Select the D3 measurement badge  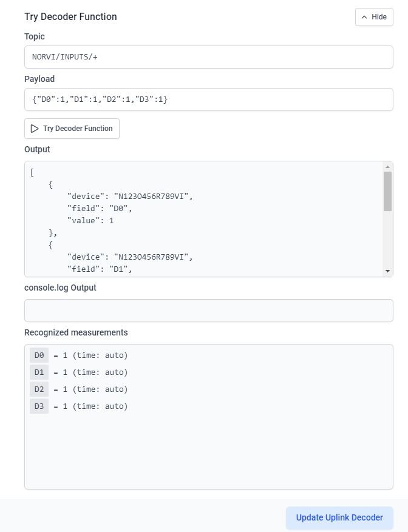click(x=39, y=406)
